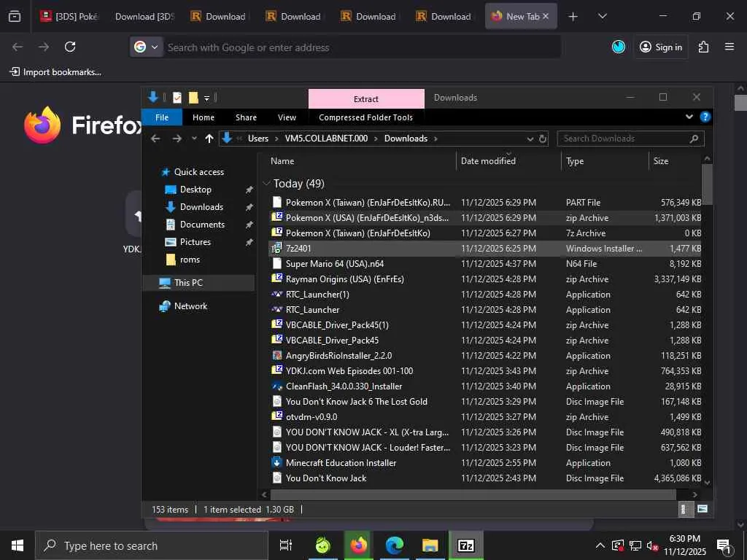This screenshot has width=747, height=560.
Task: Click the blue circular Firefox toolbar icon
Action: click(619, 47)
